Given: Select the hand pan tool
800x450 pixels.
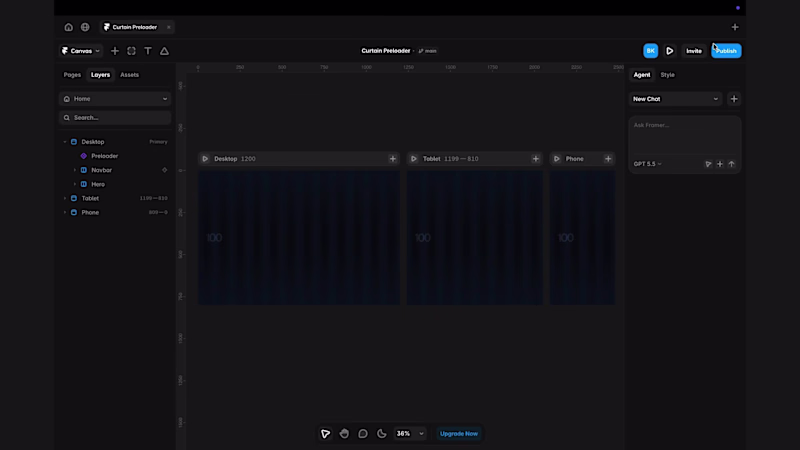Looking at the screenshot, I should (x=344, y=434).
